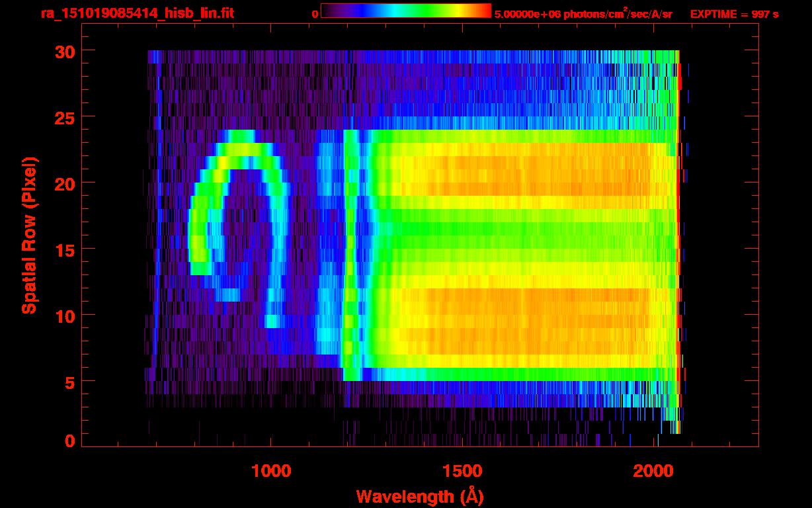Click the 1000 wavelength tick label

click(271, 471)
